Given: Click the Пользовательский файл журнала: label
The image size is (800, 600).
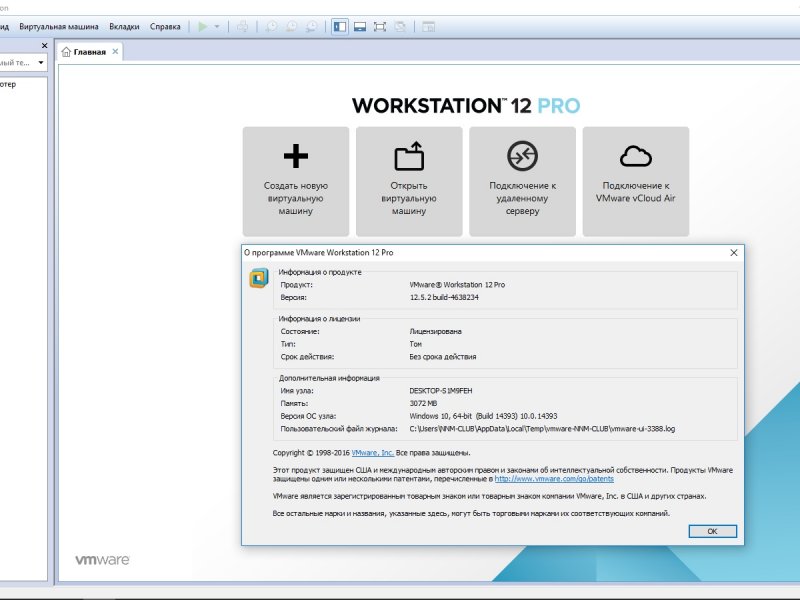Looking at the screenshot, I should click(x=339, y=429).
